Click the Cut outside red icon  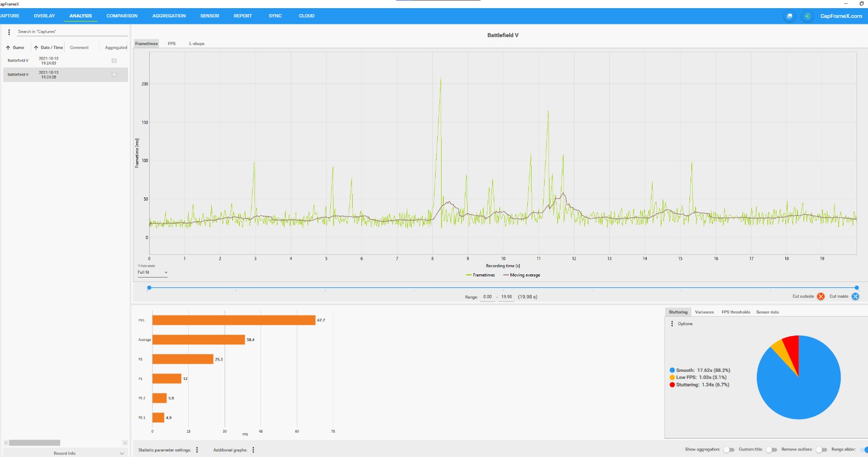pos(821,297)
